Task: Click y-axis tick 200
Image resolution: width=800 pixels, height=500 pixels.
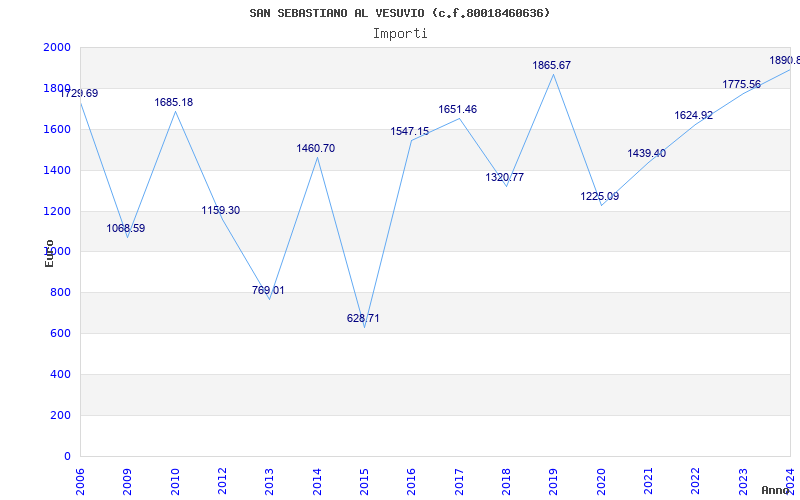Action: click(x=61, y=415)
